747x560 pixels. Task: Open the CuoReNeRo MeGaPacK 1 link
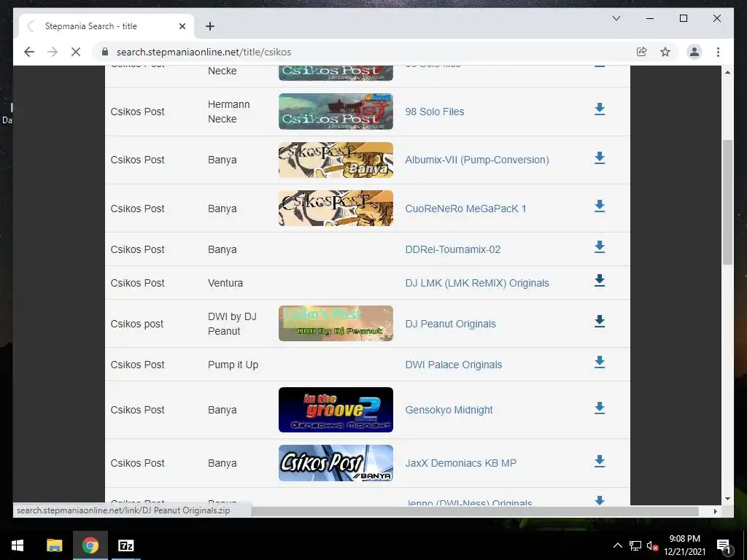[465, 209]
